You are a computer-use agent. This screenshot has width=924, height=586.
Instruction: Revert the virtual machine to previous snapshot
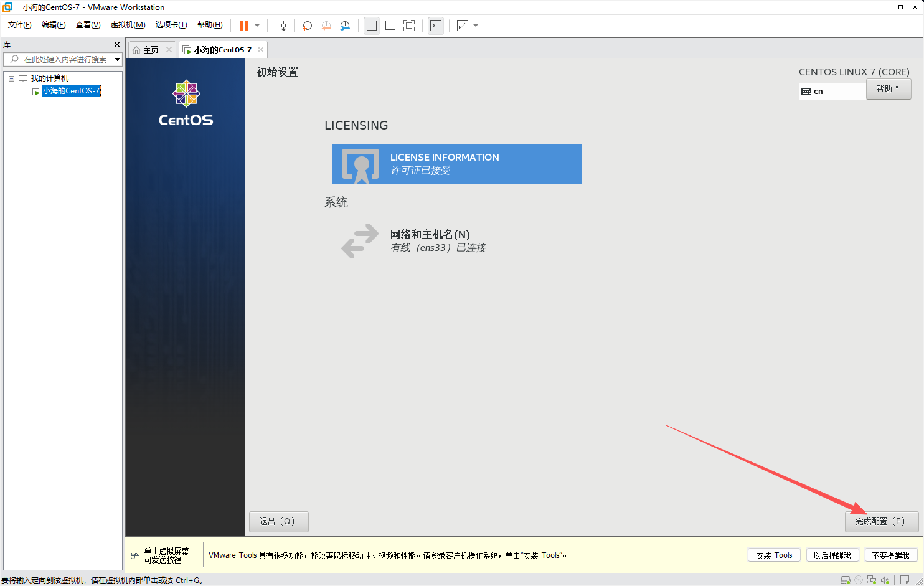(326, 26)
